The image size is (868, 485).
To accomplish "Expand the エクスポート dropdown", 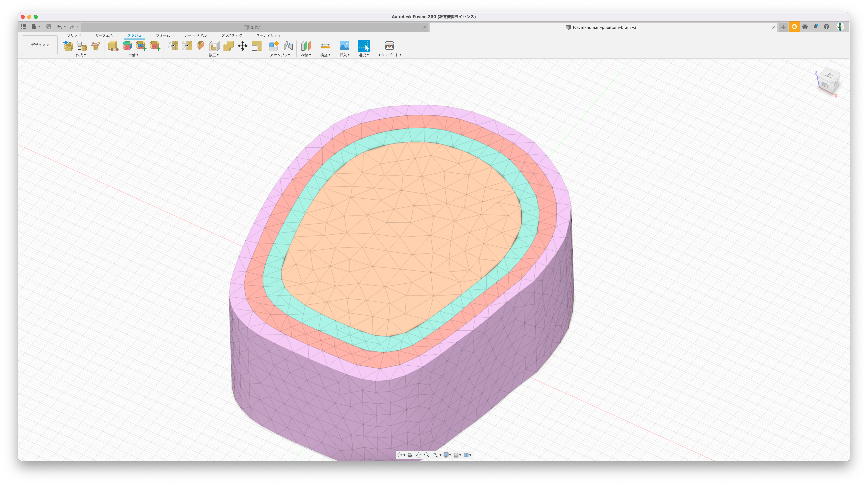I will pyautogui.click(x=389, y=55).
